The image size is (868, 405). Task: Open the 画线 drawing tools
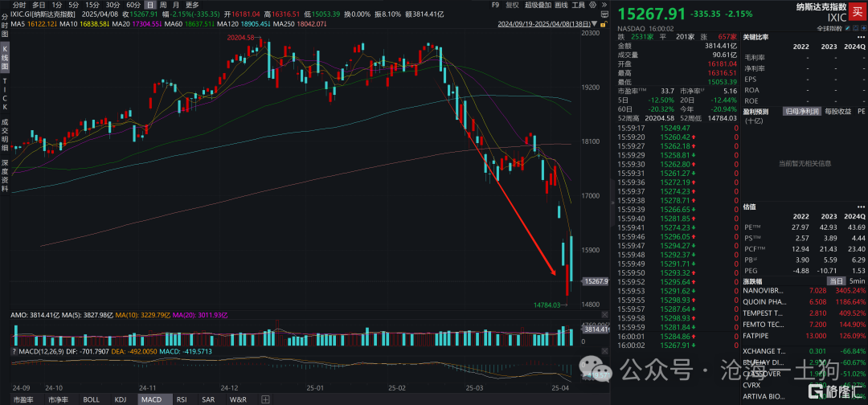coord(561,5)
